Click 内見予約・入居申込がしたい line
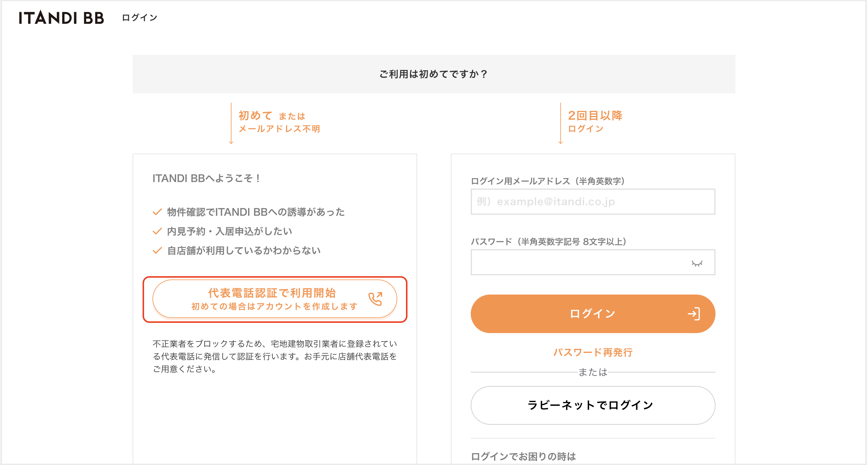 pyautogui.click(x=229, y=231)
